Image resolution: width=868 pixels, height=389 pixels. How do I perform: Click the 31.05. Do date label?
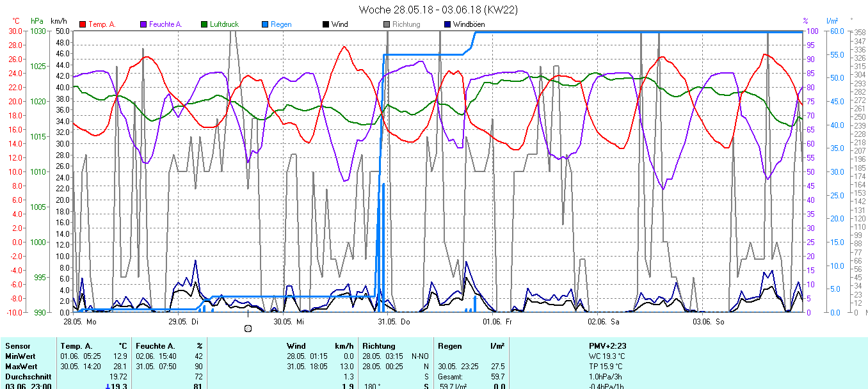[394, 322]
